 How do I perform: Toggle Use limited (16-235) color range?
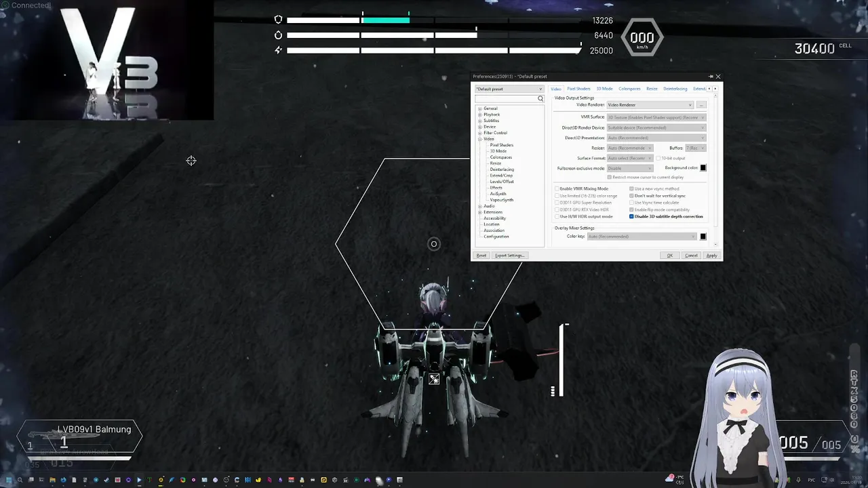coord(557,196)
